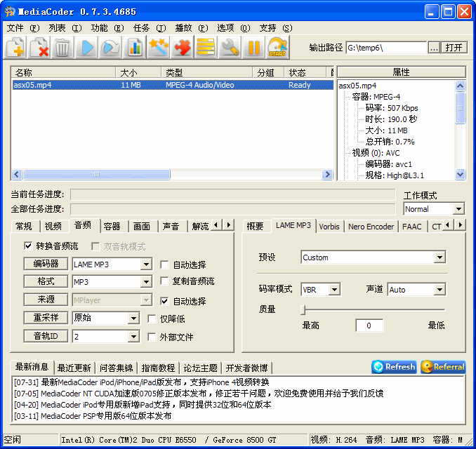Open the MP3 format dropdown

pyautogui.click(x=146, y=282)
